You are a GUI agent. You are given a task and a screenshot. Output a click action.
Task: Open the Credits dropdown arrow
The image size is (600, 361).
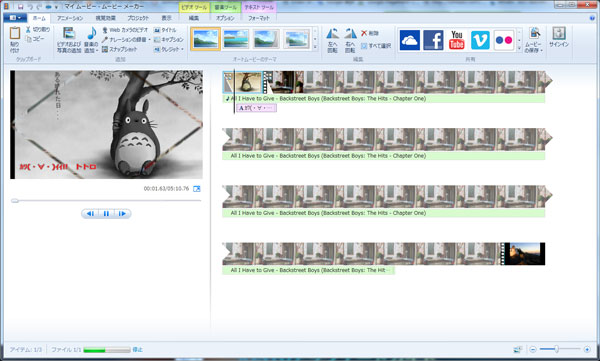[182, 49]
